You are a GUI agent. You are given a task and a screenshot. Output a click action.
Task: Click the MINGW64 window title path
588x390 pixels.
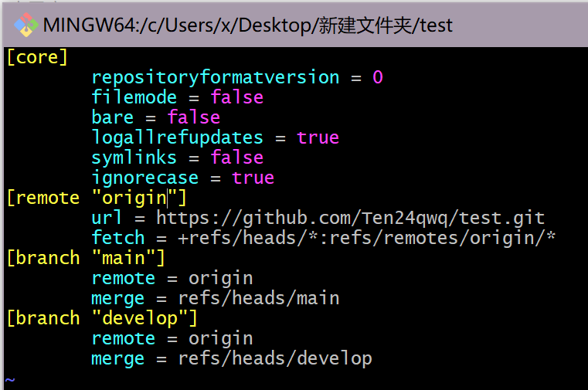point(247,25)
